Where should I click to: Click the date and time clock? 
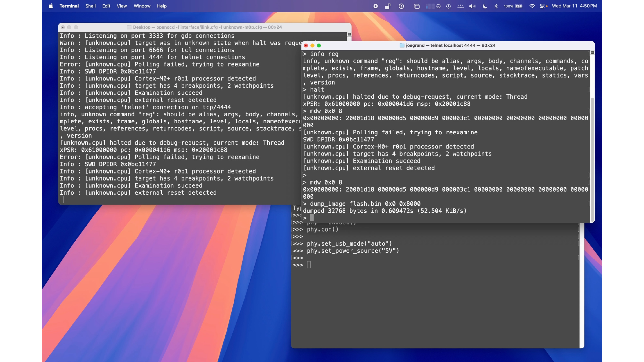[574, 6]
